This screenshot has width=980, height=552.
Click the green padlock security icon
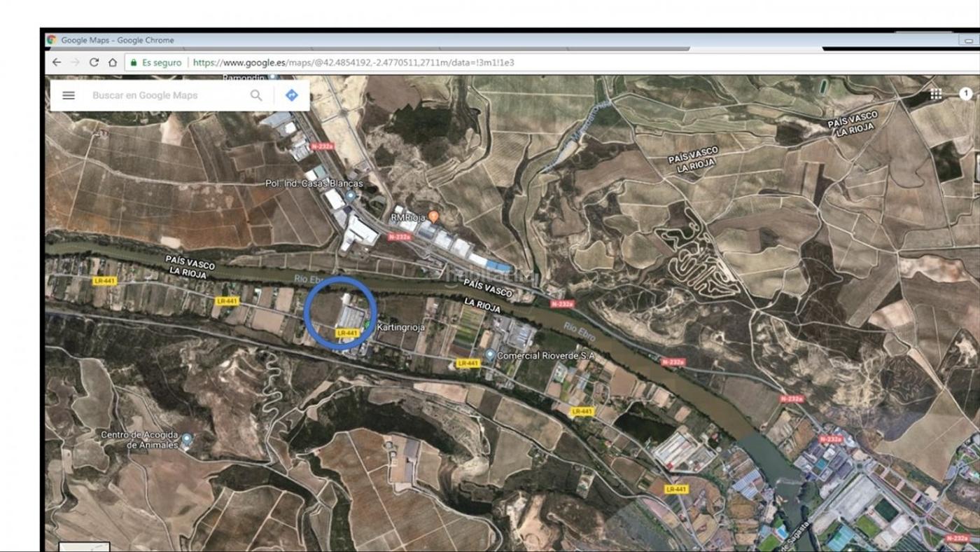(x=133, y=62)
